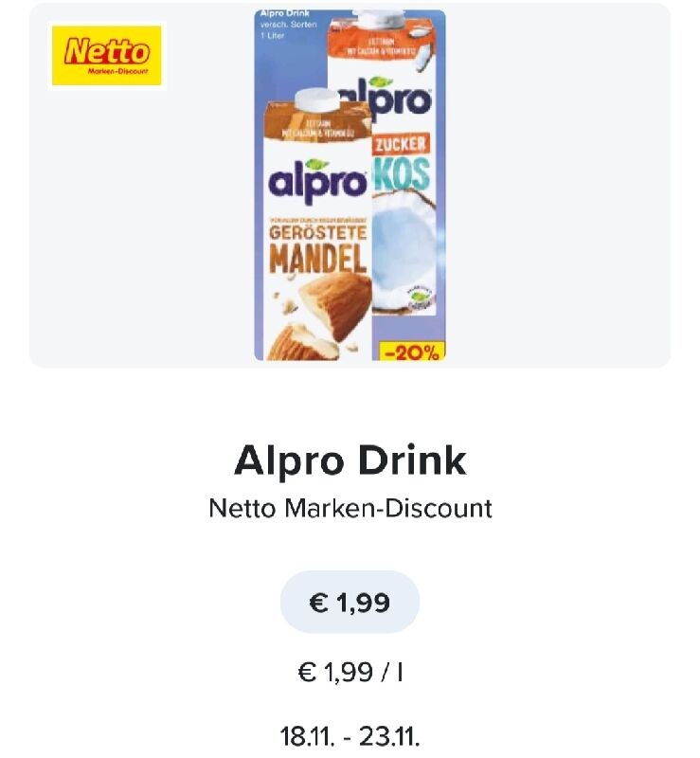Select the Alpro Drink product title
Viewport: 700px width, 758px height.
(350, 460)
